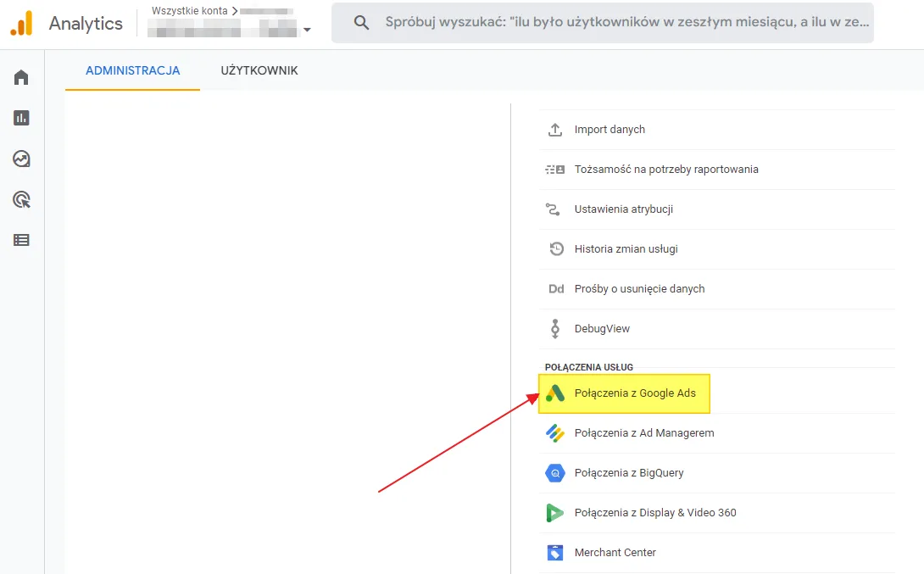Image resolution: width=924 pixels, height=574 pixels.
Task: Click the Import danych upload icon
Action: click(x=555, y=130)
